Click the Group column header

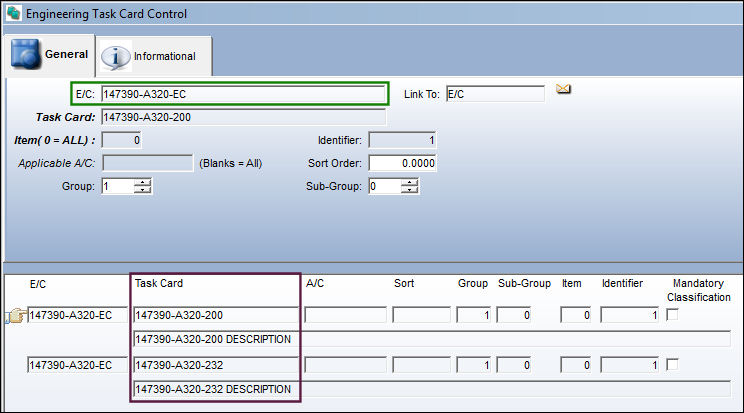point(473,283)
